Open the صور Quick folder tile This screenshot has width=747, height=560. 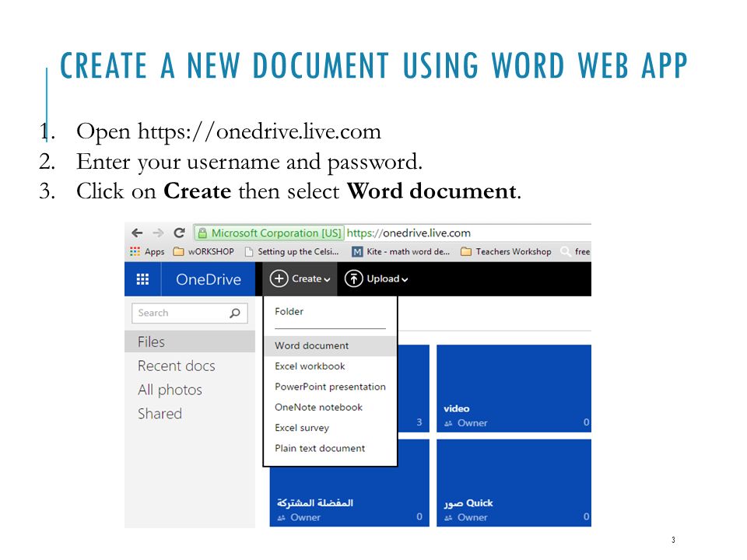pos(514,483)
